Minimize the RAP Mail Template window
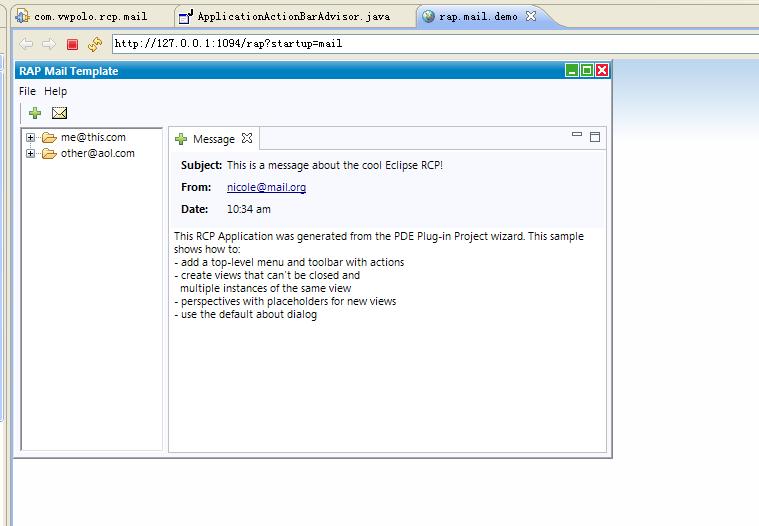Viewport: 759px width, 526px height. coord(572,71)
